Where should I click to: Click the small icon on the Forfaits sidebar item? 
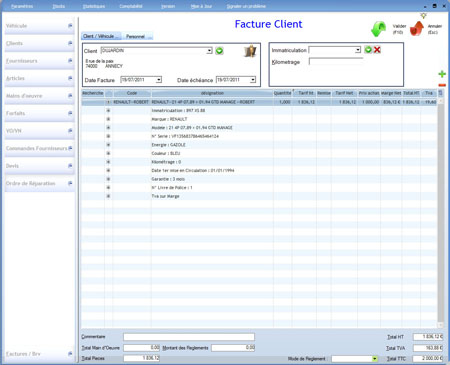70,113
